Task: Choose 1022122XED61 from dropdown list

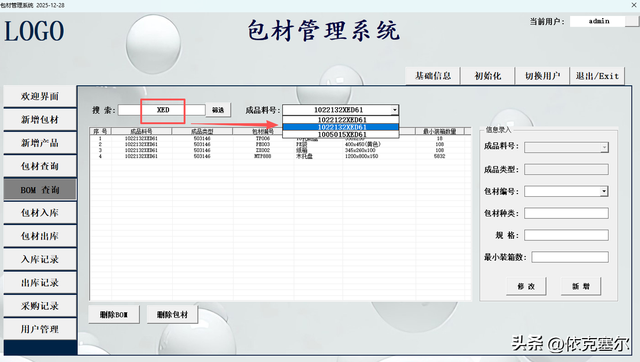Action: 341,120
